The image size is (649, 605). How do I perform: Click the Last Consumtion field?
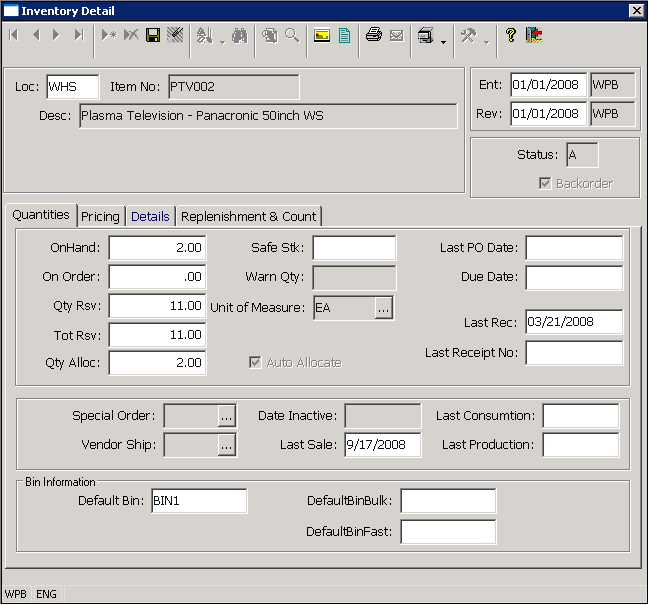click(x=581, y=416)
